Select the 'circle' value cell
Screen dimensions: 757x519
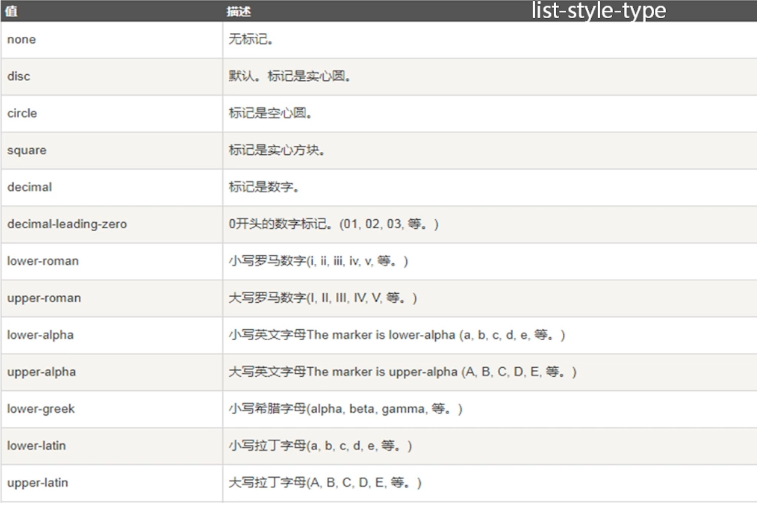tap(112, 113)
